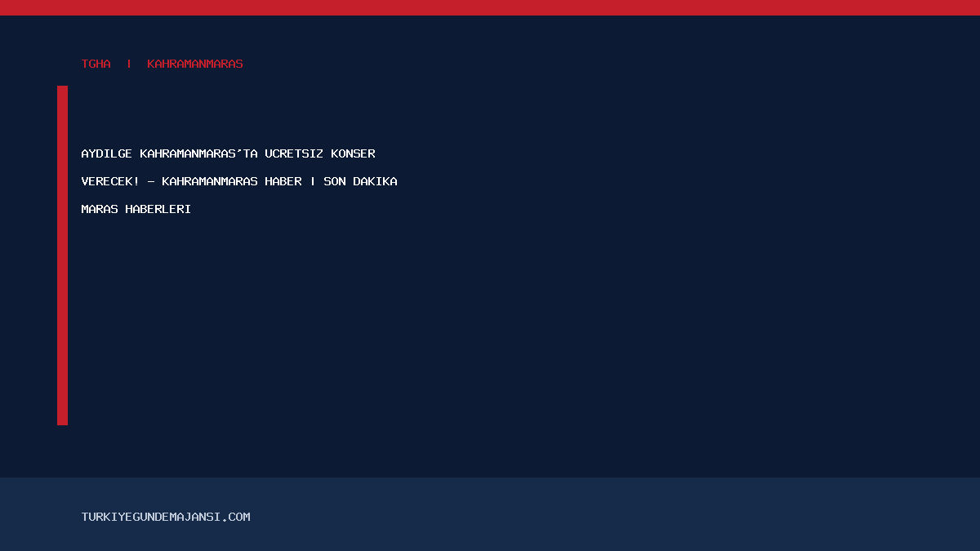The width and height of the screenshot is (980, 551).
Task: Click the red banner strip at the top
Action: click(490, 7)
